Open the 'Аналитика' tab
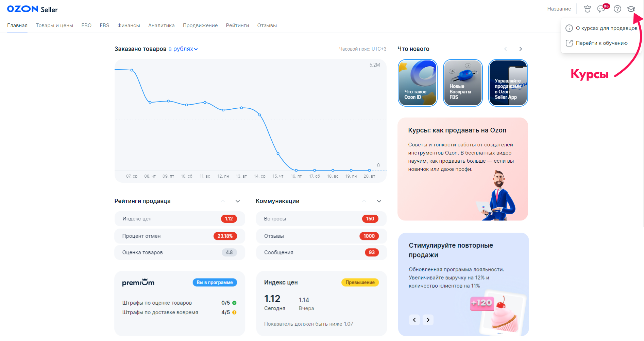 162,25
